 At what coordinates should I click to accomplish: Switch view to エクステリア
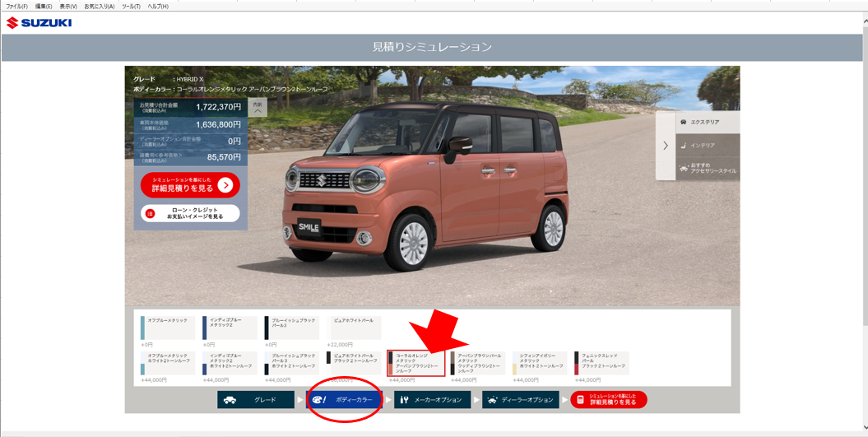708,122
